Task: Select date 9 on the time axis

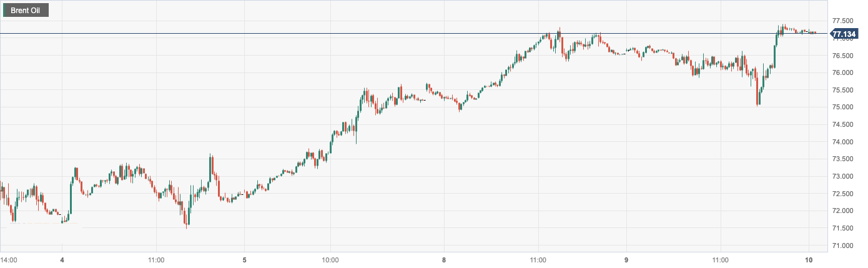Action: (626, 259)
